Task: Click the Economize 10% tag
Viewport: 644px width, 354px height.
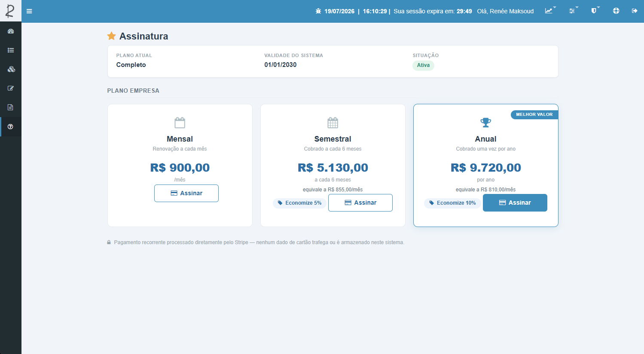Action: click(x=452, y=203)
